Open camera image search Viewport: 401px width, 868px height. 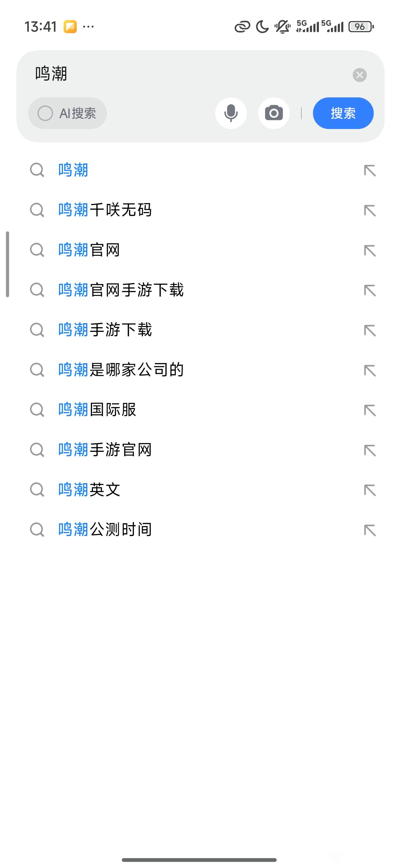coord(273,113)
